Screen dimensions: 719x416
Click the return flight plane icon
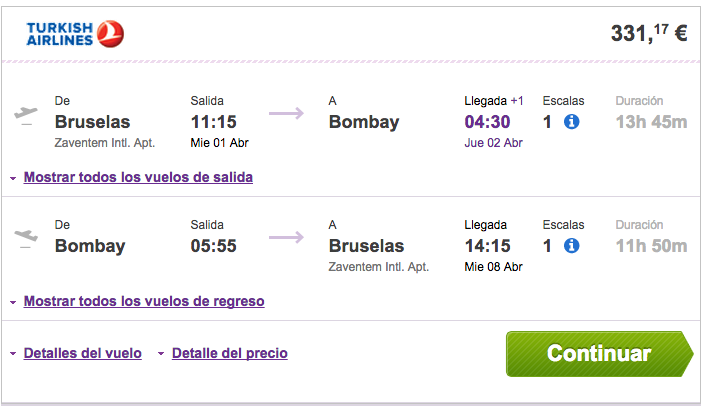[26, 238]
